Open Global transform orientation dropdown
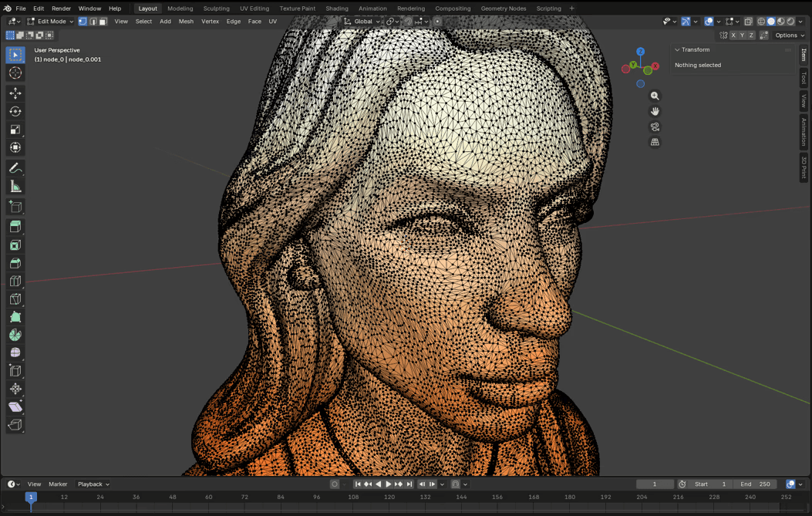 click(362, 22)
